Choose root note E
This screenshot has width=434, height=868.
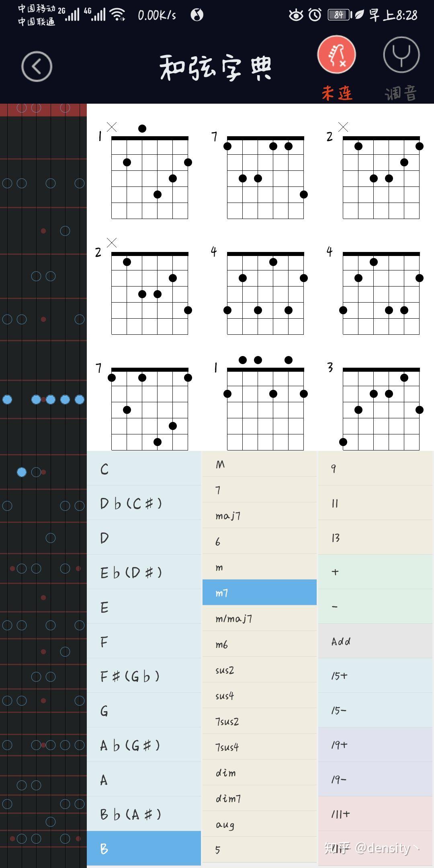[x=144, y=607]
